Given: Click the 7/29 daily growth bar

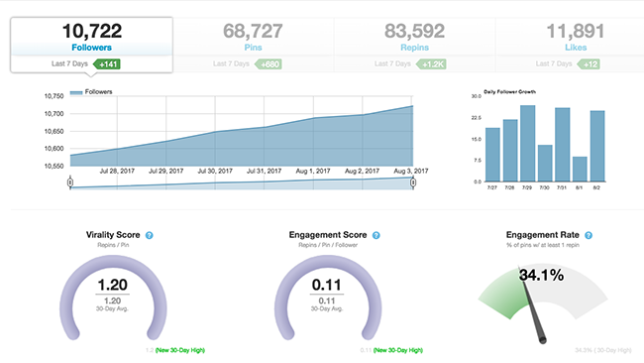Looking at the screenshot, I should 527,144.
